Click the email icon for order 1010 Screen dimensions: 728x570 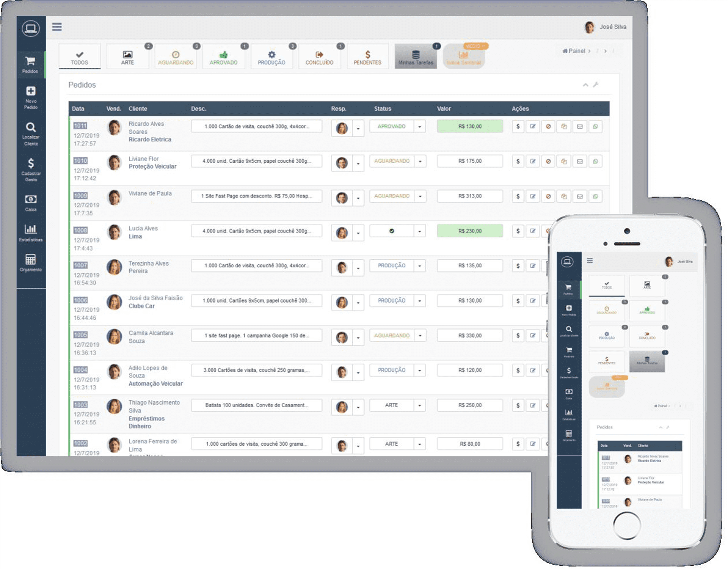pos(580,162)
